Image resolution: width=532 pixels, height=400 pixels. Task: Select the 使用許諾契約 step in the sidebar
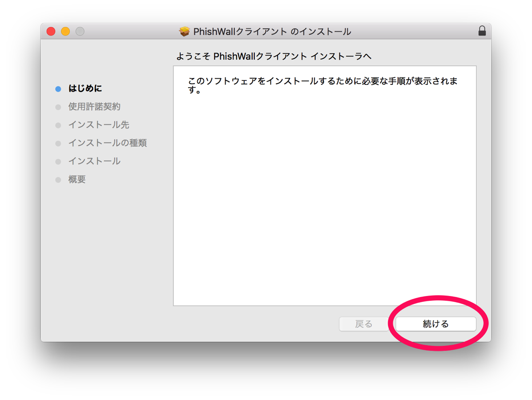94,107
